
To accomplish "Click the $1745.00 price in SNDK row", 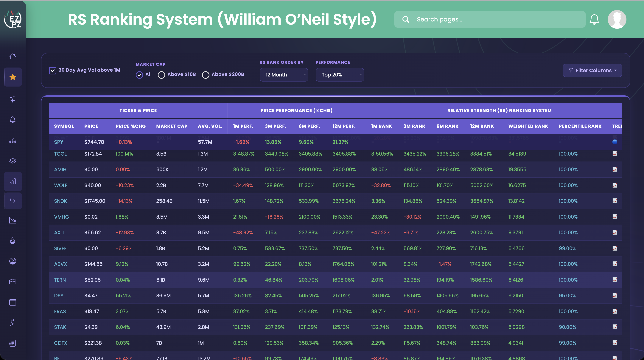I will (x=95, y=201).
